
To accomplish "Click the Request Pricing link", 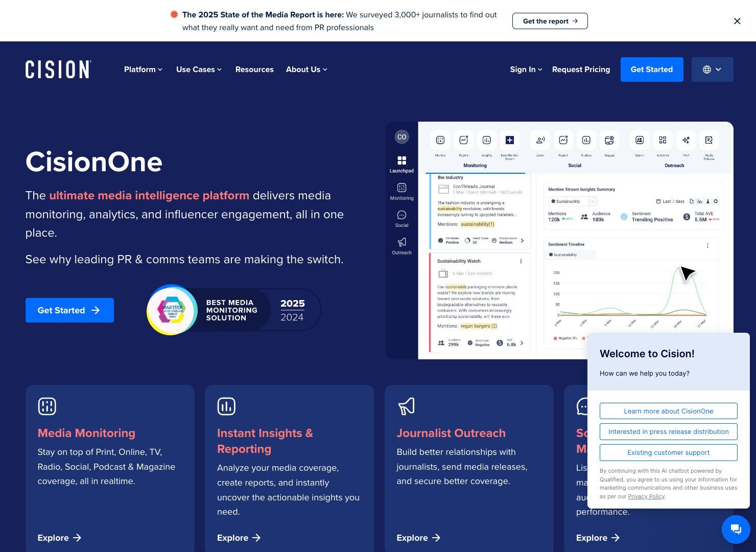I will point(581,70).
